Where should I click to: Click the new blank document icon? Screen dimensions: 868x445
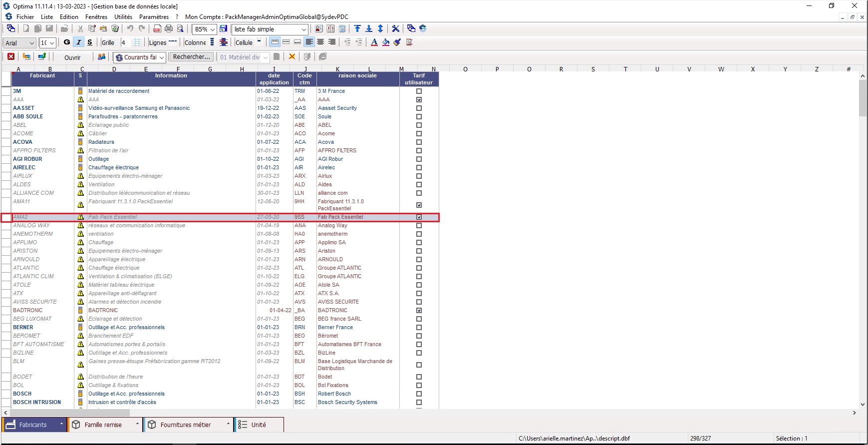coord(26,29)
